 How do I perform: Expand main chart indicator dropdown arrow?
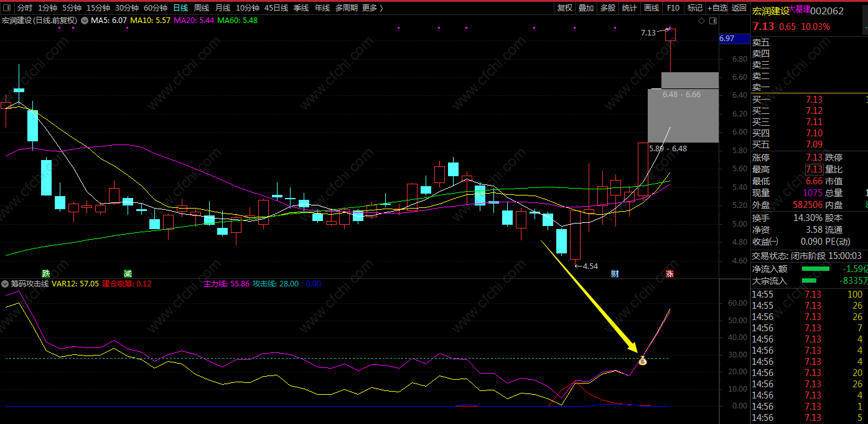[84, 21]
